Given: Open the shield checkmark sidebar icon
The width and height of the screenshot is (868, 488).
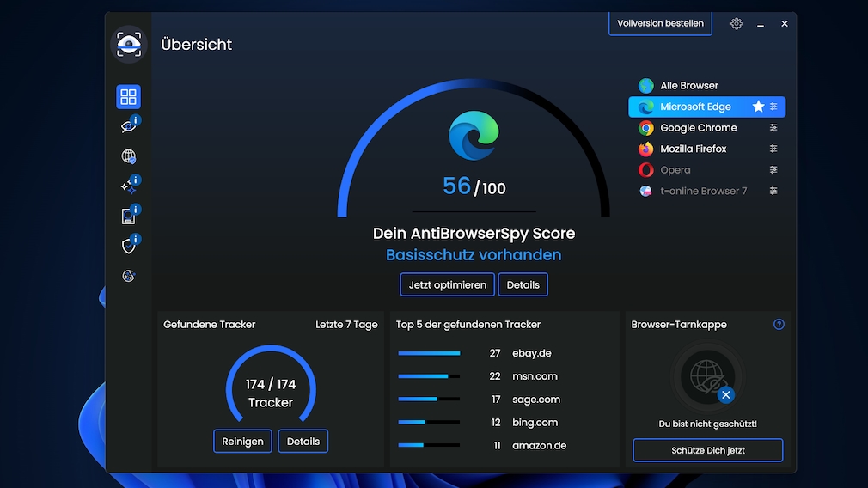Looking at the screenshot, I should click(129, 245).
